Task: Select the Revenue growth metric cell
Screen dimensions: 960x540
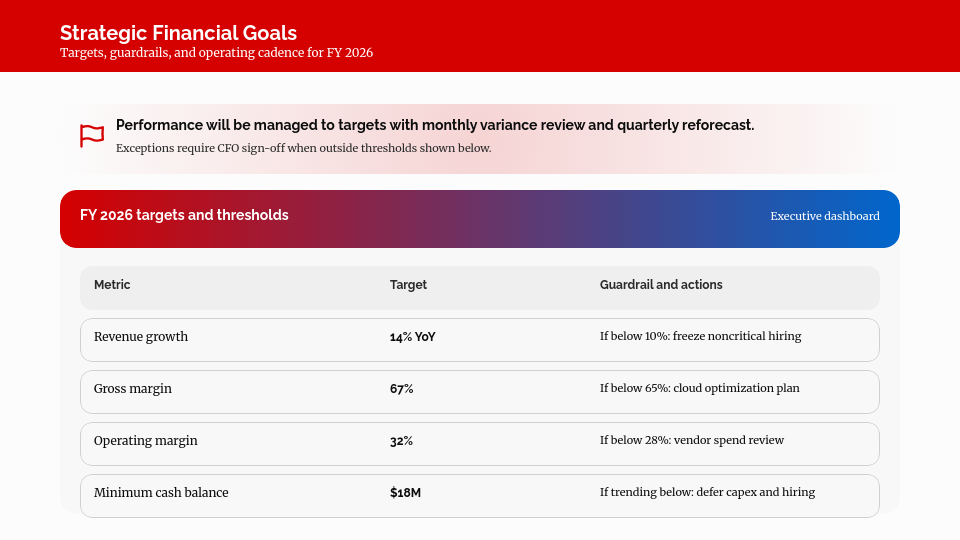Action: tap(141, 337)
